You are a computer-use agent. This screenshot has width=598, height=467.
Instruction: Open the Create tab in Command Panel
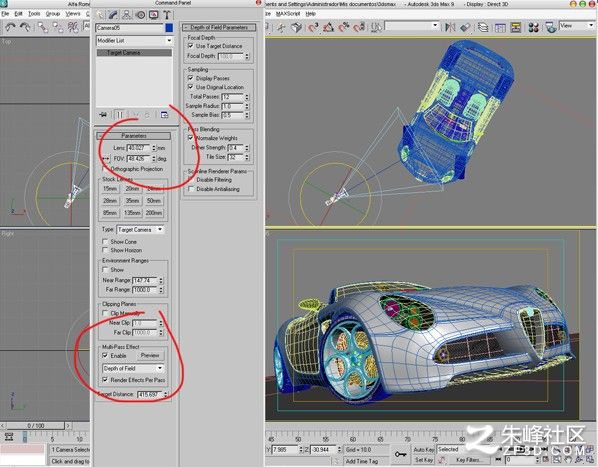click(100, 15)
